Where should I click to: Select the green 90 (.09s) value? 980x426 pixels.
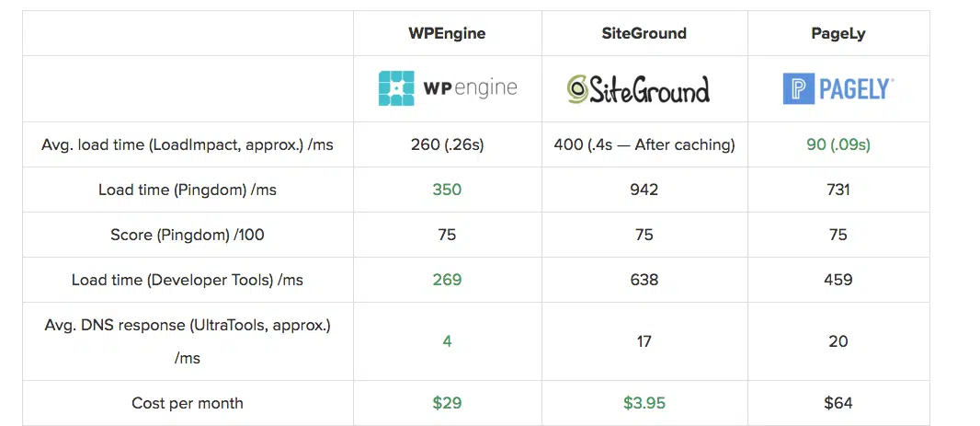click(838, 144)
